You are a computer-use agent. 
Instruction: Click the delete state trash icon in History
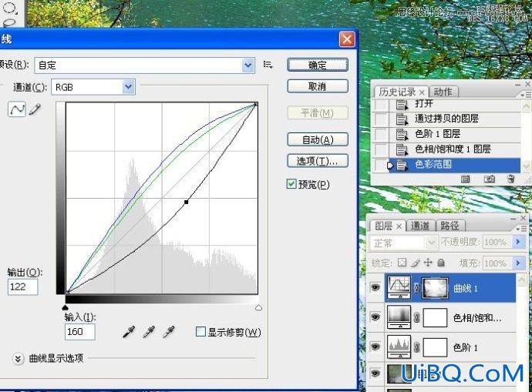(x=510, y=179)
